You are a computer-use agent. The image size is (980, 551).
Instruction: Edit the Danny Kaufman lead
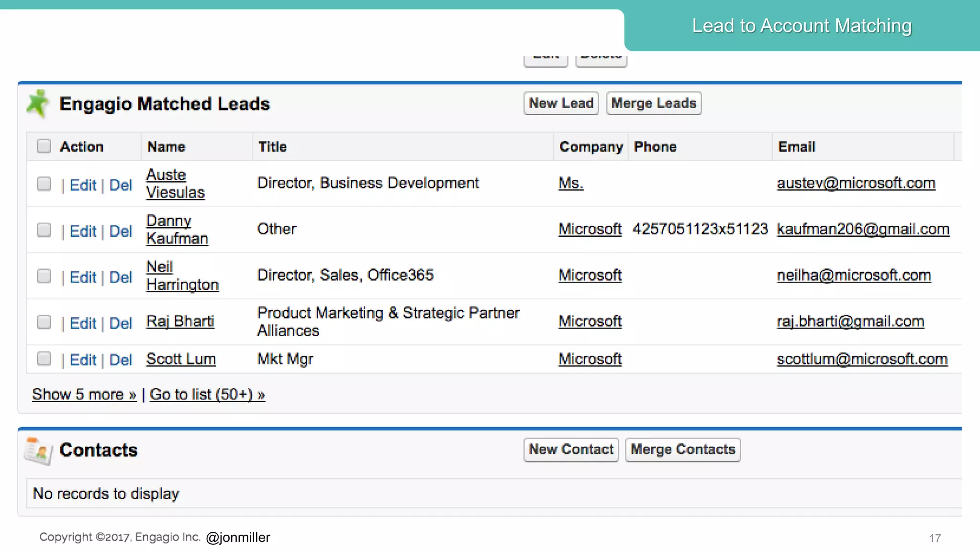click(83, 231)
